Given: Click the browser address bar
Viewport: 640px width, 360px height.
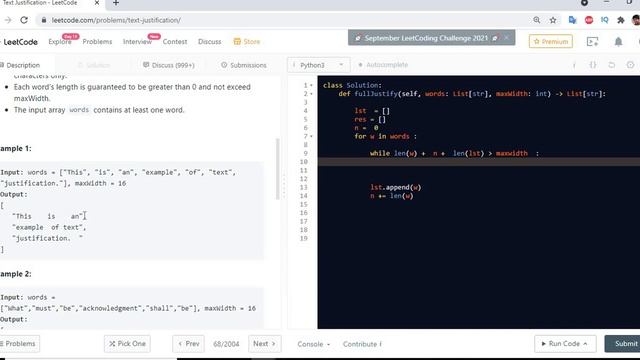Looking at the screenshot, I should click(x=286, y=20).
